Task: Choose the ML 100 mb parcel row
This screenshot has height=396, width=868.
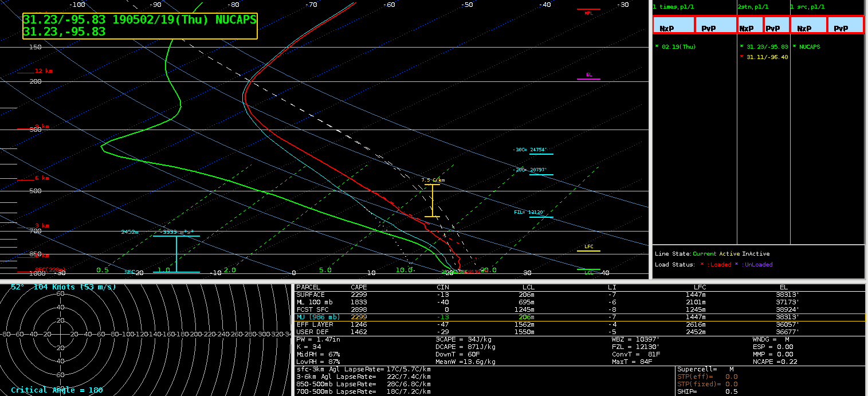Action: tap(579, 302)
